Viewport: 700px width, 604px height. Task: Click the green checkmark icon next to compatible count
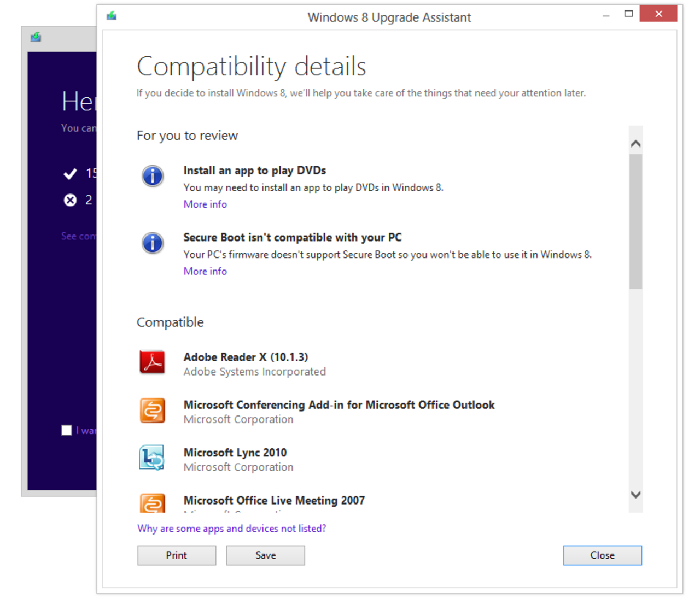click(70, 174)
